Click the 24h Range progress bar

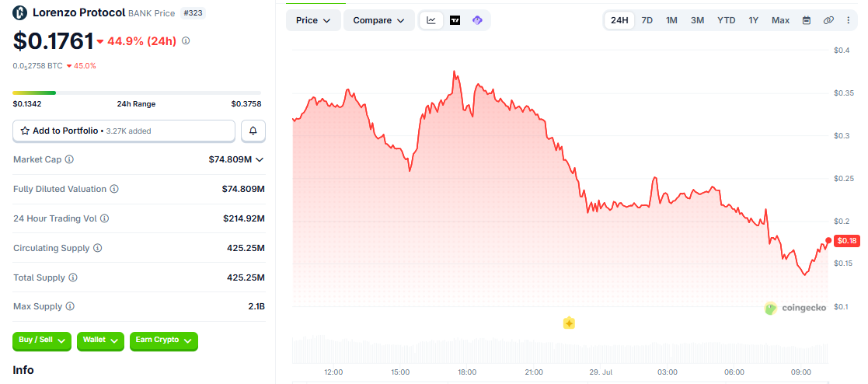[x=137, y=93]
